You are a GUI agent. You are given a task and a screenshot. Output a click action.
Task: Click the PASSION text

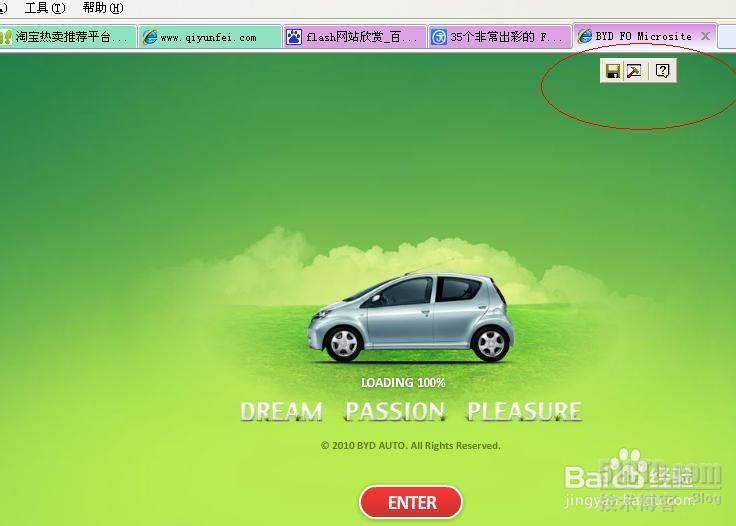pos(395,412)
